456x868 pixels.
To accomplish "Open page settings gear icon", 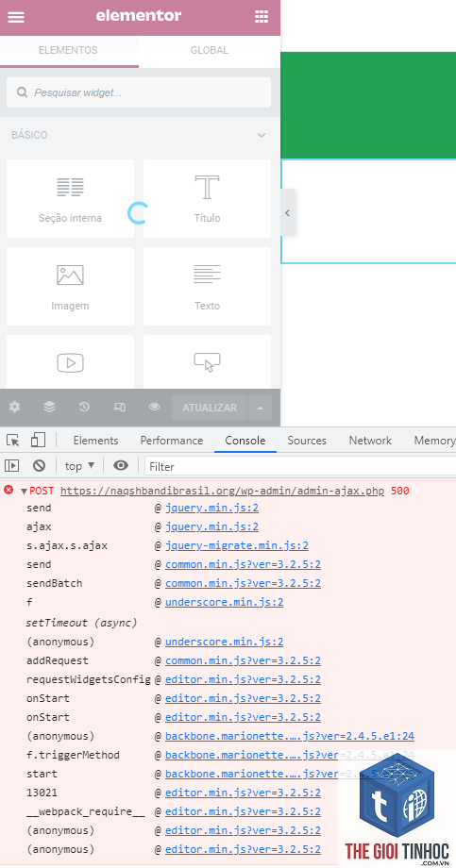I will point(14,407).
